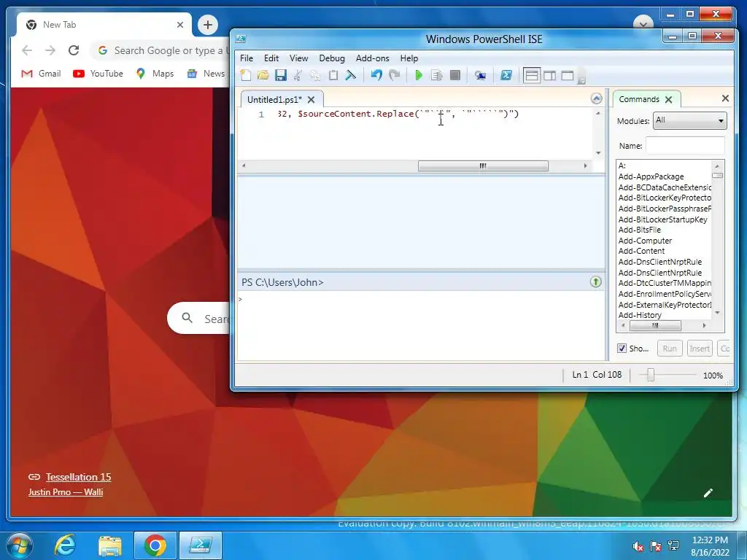Run script with green play icon
The height and width of the screenshot is (560, 747).
(419, 75)
